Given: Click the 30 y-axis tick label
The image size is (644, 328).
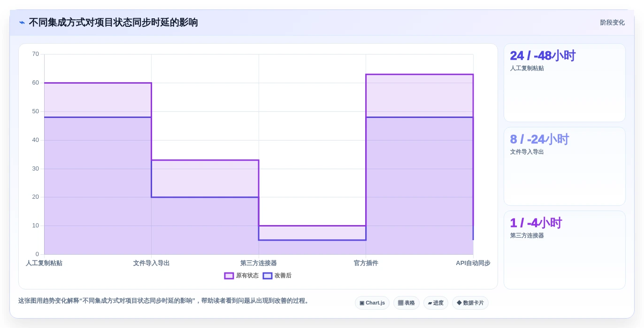Looking at the screenshot, I should [x=36, y=169].
